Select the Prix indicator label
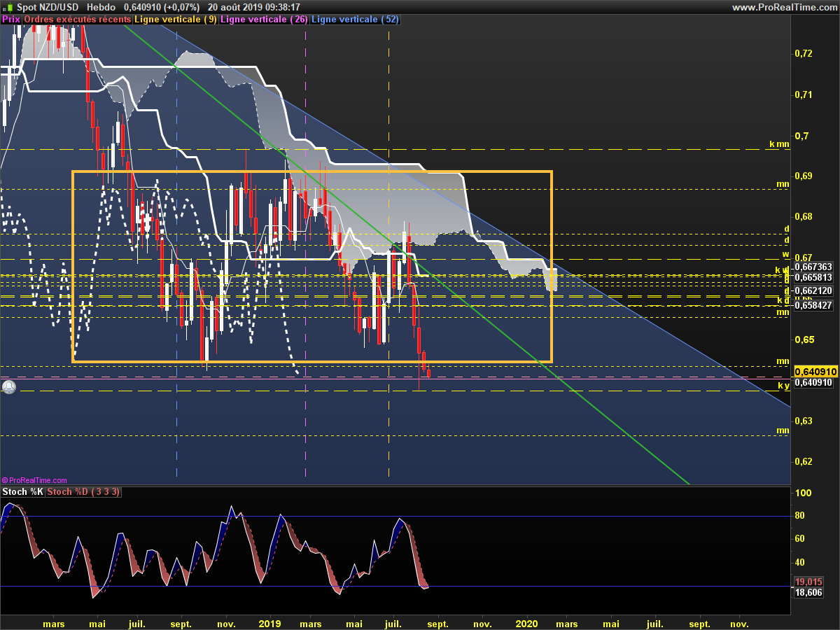 pos(11,20)
